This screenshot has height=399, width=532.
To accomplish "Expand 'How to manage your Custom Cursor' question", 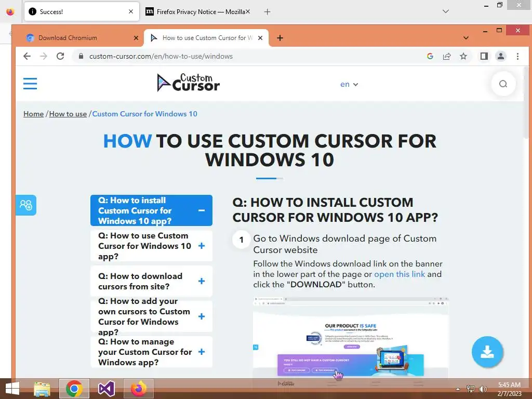I will tap(151, 352).
